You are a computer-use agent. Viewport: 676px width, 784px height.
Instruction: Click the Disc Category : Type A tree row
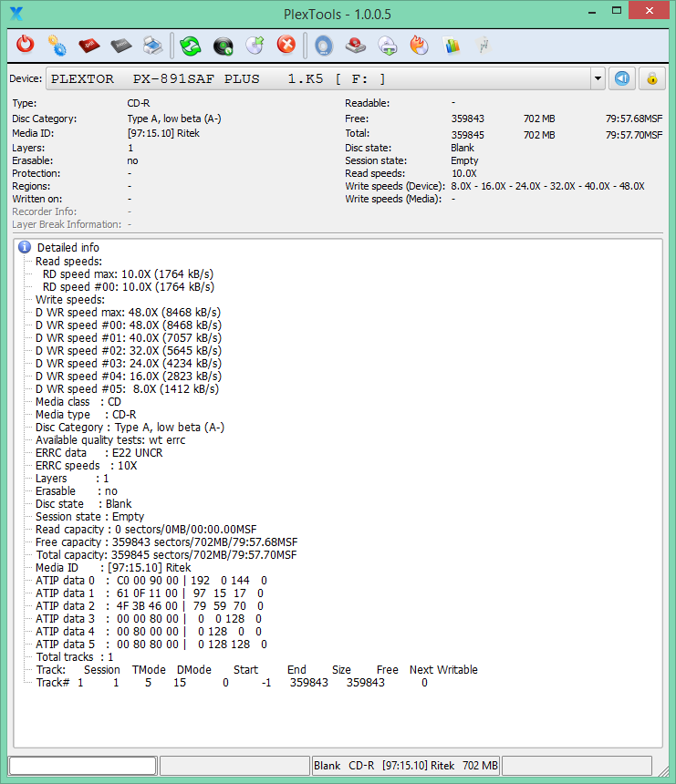(130, 428)
